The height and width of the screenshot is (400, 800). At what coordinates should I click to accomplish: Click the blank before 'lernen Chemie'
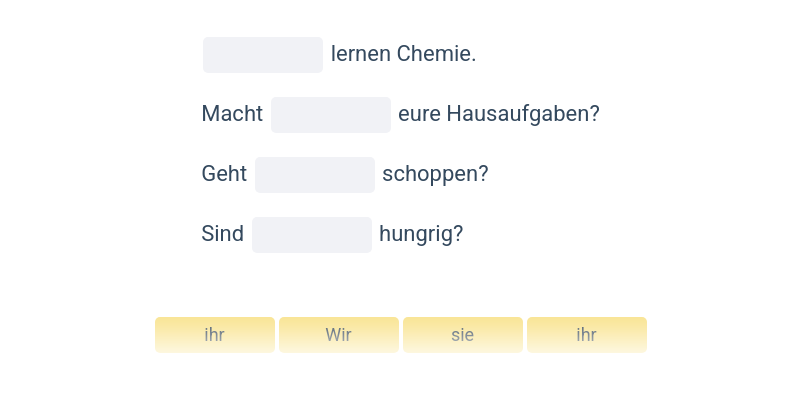[263, 55]
